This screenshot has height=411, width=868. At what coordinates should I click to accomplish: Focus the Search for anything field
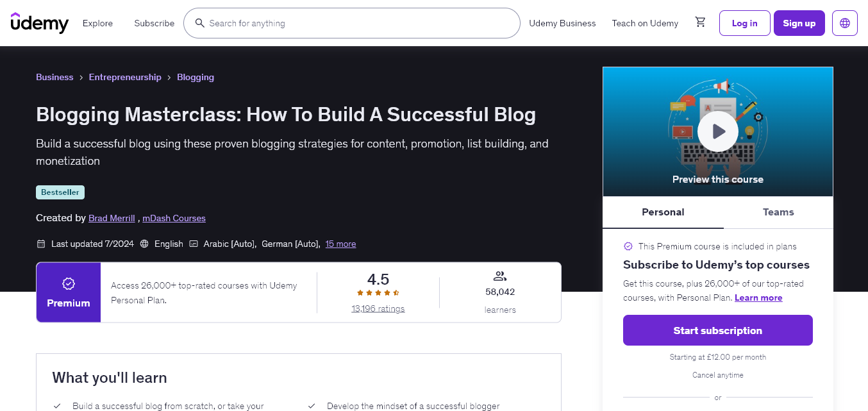(351, 23)
